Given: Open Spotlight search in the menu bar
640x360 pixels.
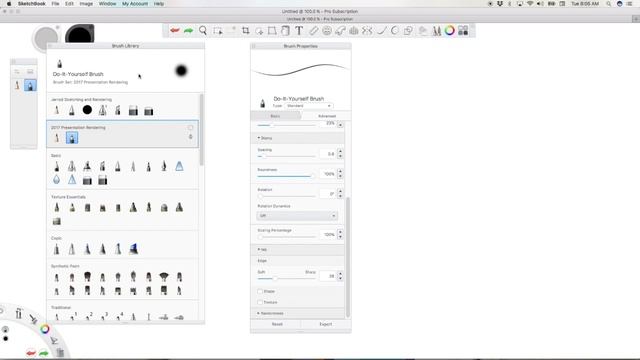Looking at the screenshot, I should 608,4.
